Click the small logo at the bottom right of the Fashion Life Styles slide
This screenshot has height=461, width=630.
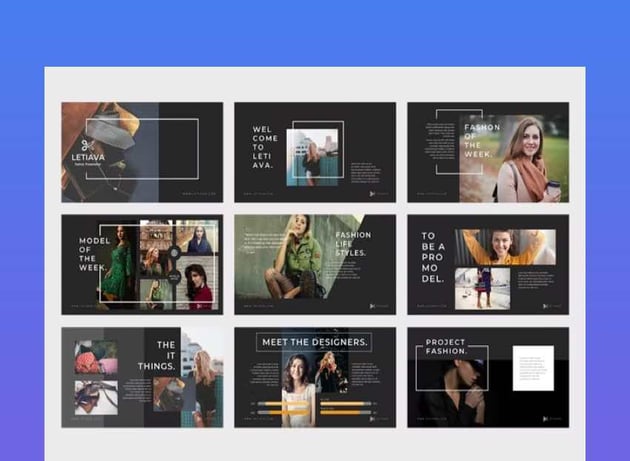tap(374, 306)
